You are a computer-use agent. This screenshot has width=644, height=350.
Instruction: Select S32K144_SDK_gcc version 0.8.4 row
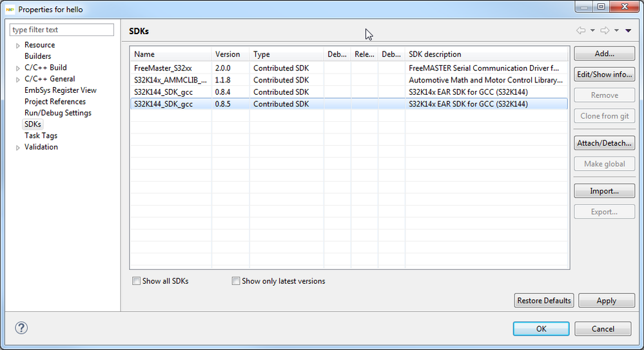(349, 92)
